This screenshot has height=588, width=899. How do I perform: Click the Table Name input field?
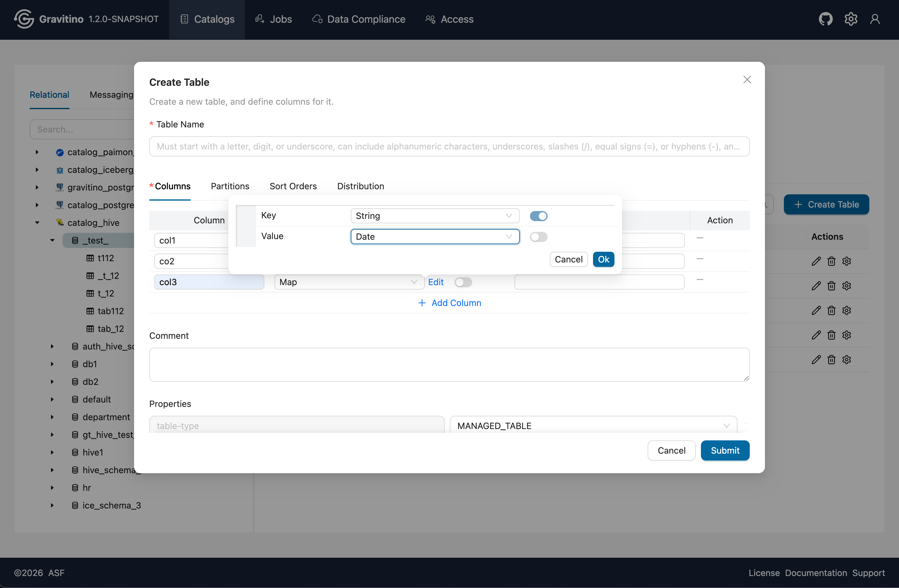449,147
